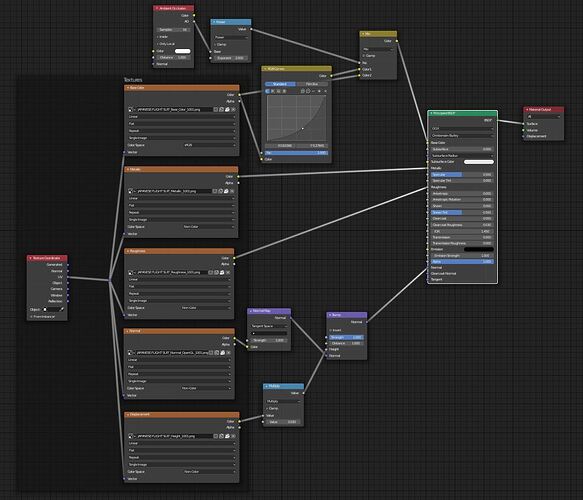583x500 pixels.
Task: Click Exponent value field in Power node
Action: click(230, 58)
